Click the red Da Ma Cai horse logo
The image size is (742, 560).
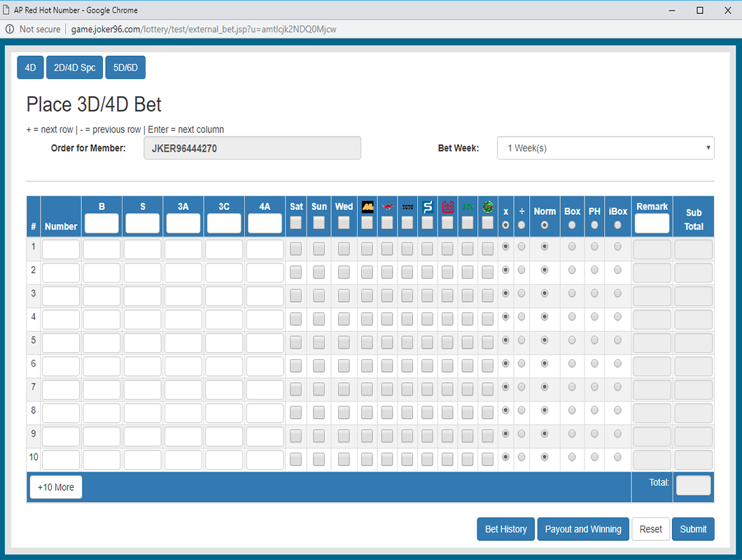387,207
